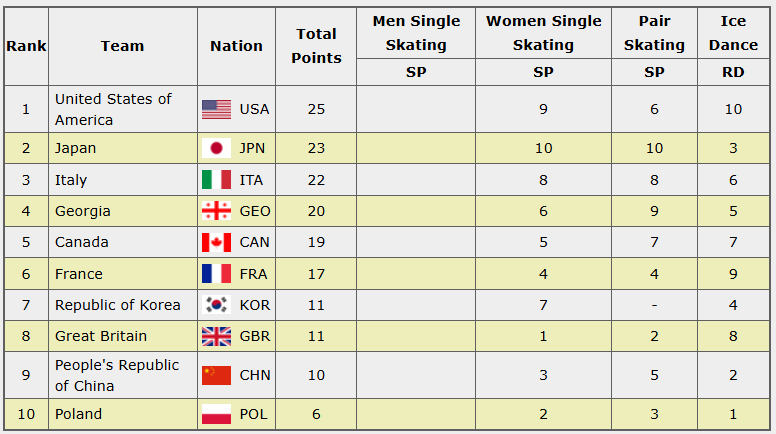Click the Men Single Skating header

416,33
